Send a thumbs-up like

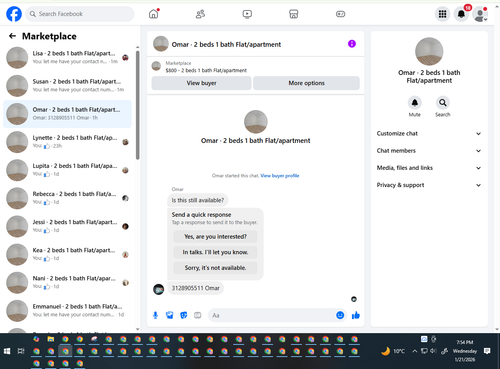point(356,315)
